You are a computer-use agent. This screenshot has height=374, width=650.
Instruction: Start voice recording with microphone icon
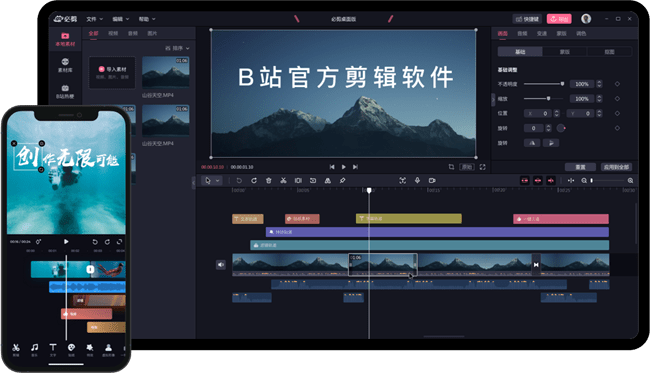click(x=417, y=180)
